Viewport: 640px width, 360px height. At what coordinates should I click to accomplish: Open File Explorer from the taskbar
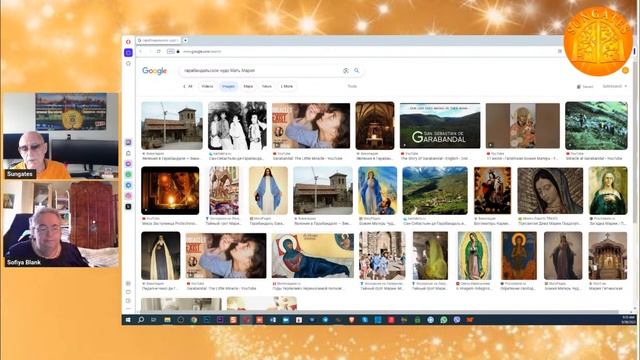167,320
